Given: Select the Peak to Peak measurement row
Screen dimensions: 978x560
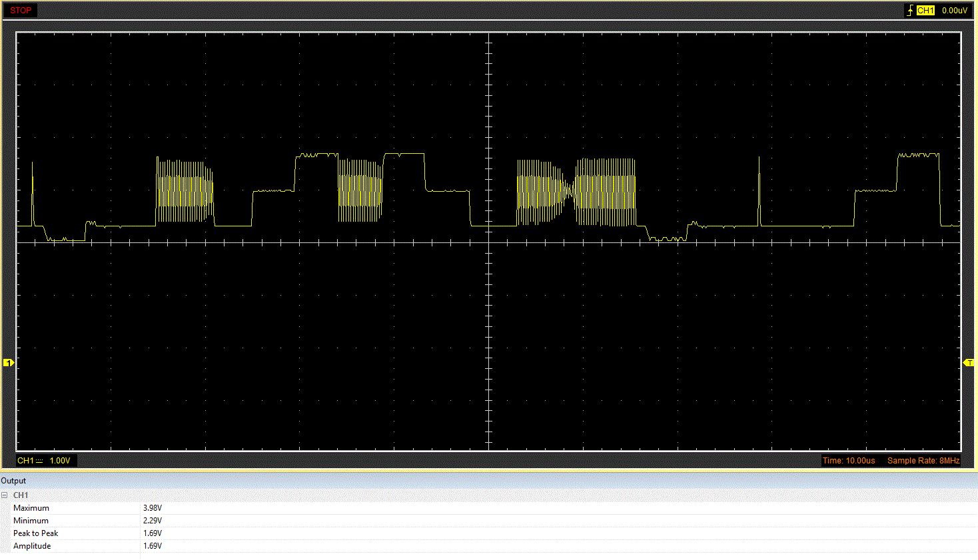Looking at the screenshot, I should click(x=489, y=533).
